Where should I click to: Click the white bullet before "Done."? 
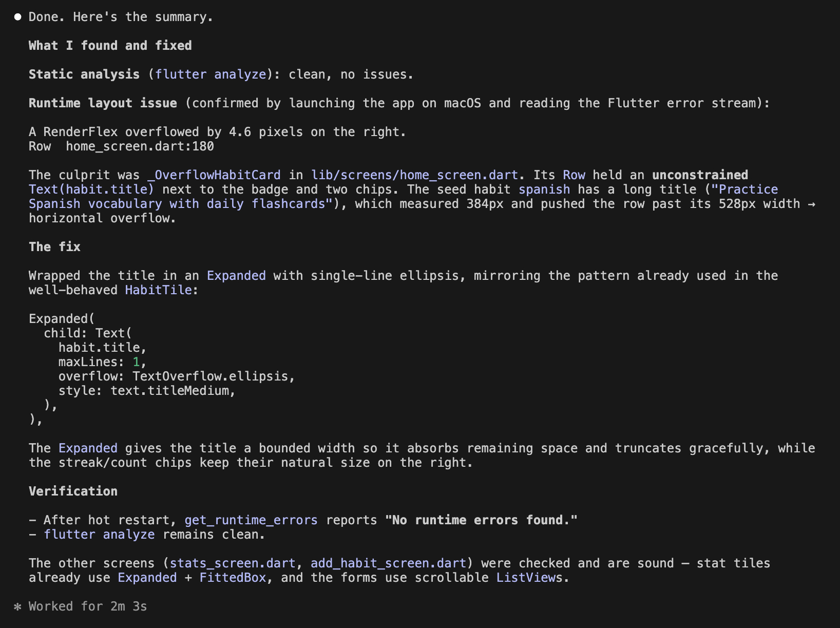coord(17,17)
